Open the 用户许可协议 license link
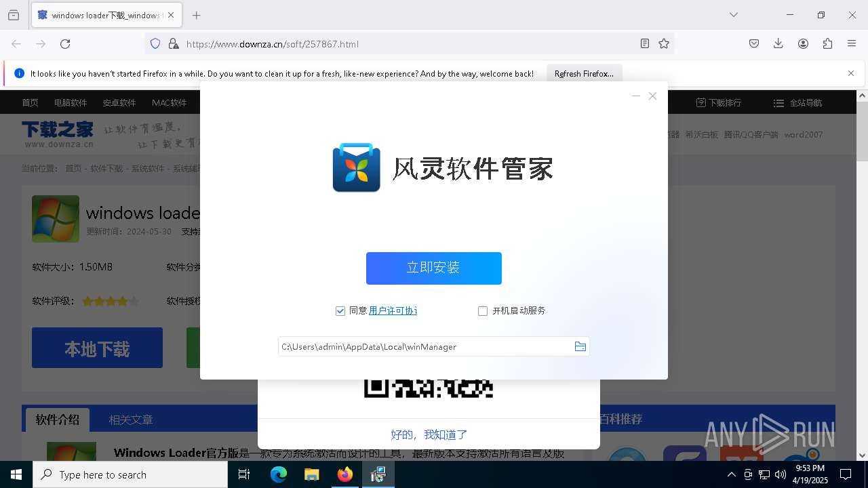 pyautogui.click(x=393, y=310)
